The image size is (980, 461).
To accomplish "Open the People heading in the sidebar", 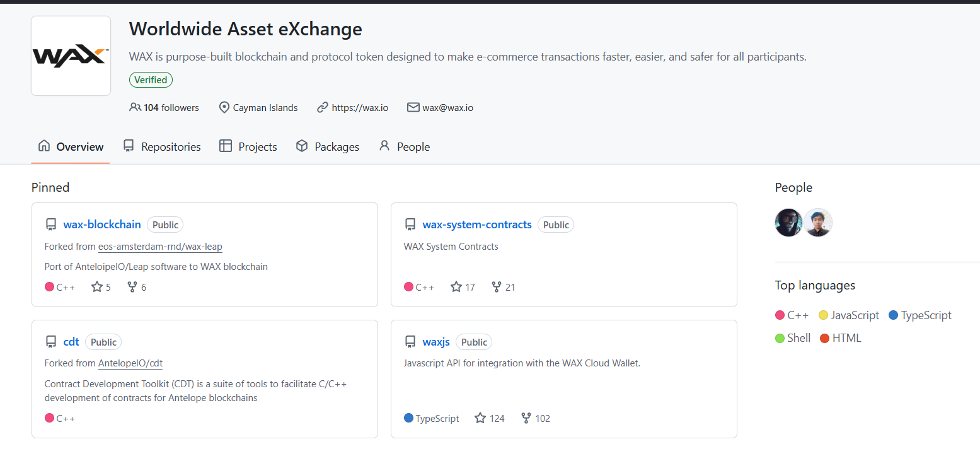I will 793,187.
